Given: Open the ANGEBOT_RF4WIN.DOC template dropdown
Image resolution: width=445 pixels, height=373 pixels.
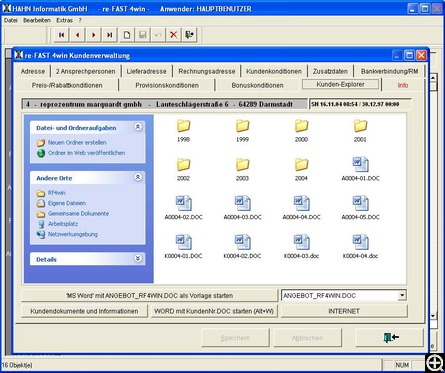Looking at the screenshot, I should click(402, 295).
